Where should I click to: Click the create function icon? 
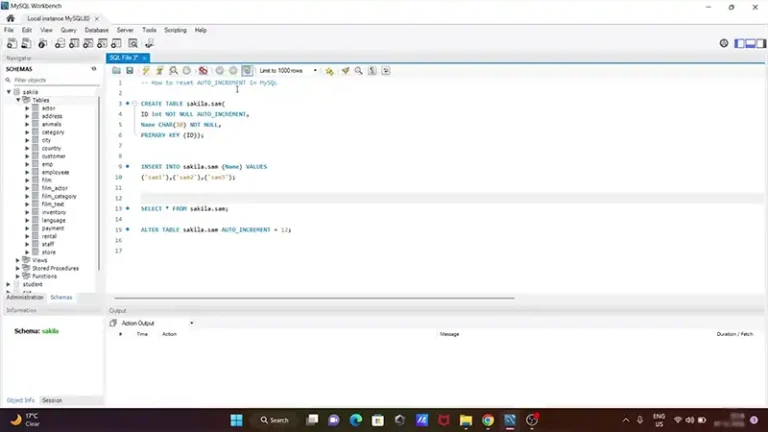116,44
